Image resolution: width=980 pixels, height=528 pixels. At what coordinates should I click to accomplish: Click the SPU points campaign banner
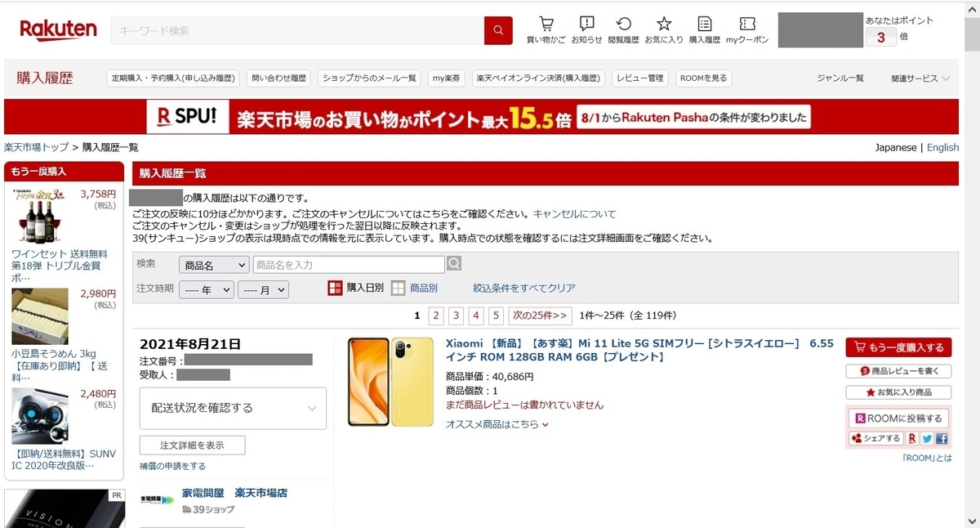[x=481, y=117]
